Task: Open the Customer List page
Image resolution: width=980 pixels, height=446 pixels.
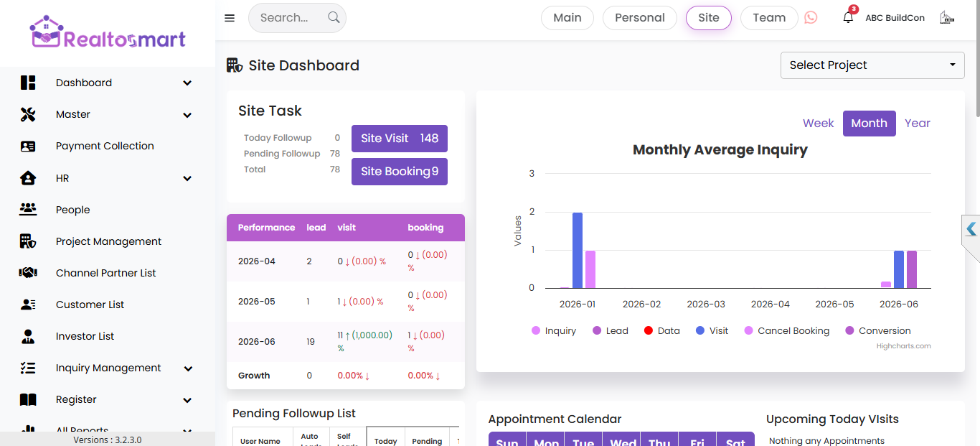Action: 90,305
